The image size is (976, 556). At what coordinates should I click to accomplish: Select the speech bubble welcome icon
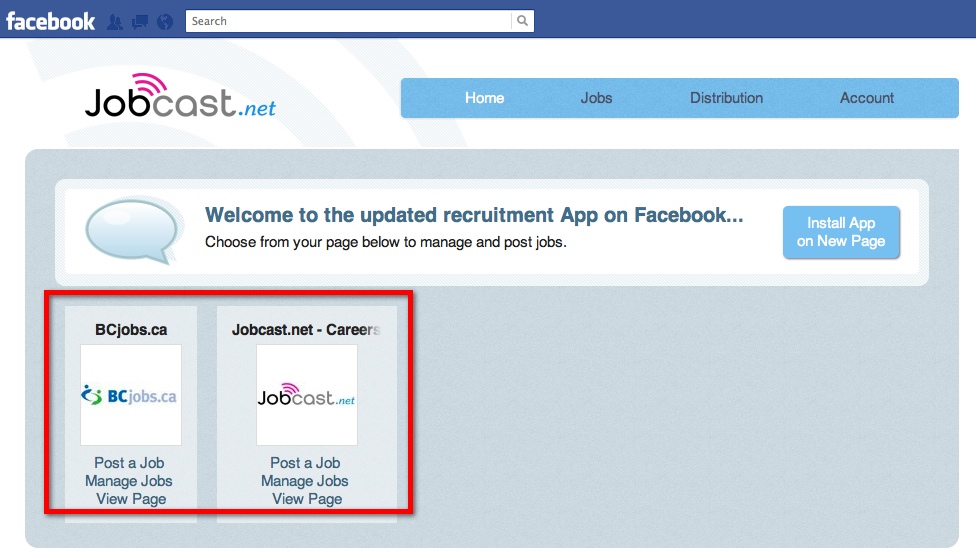click(133, 230)
